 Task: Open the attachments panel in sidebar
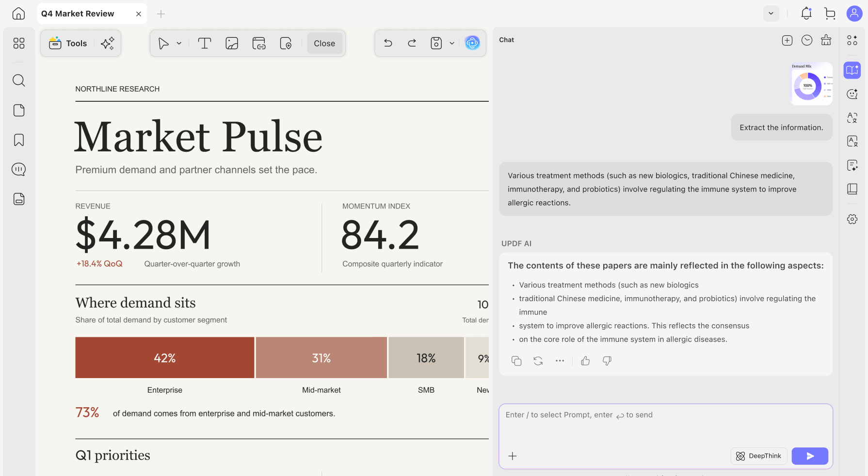tap(19, 199)
